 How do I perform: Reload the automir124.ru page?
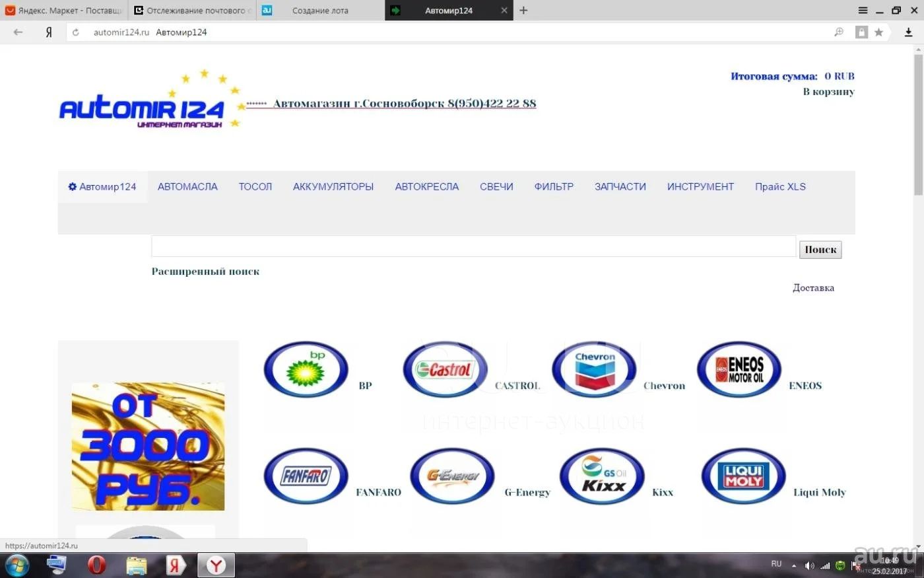coord(76,32)
